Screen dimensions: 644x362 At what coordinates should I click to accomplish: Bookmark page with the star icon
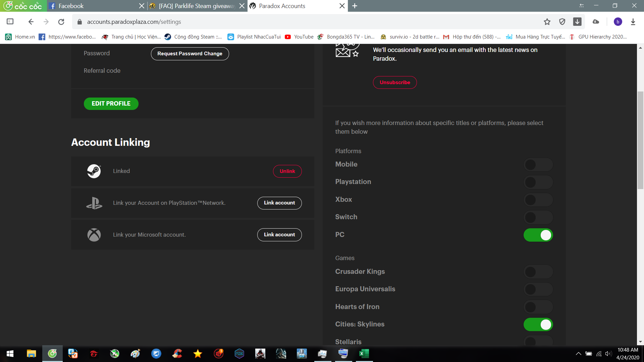547,22
